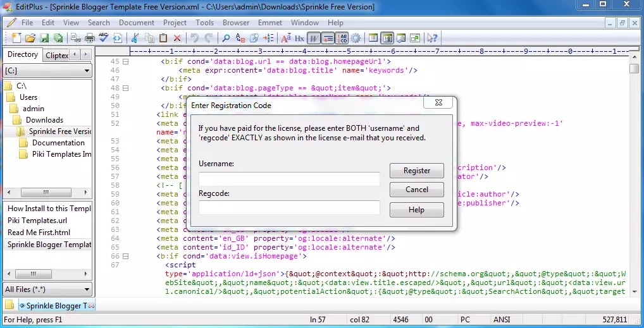Open Print Preview from the toolbar
This screenshot has width=644, height=328.
click(75, 38)
